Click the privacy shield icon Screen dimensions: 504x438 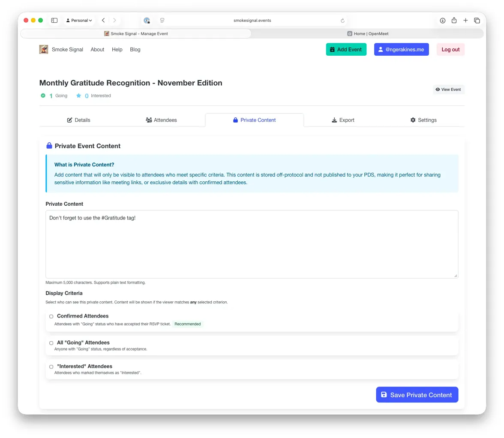pos(147,20)
